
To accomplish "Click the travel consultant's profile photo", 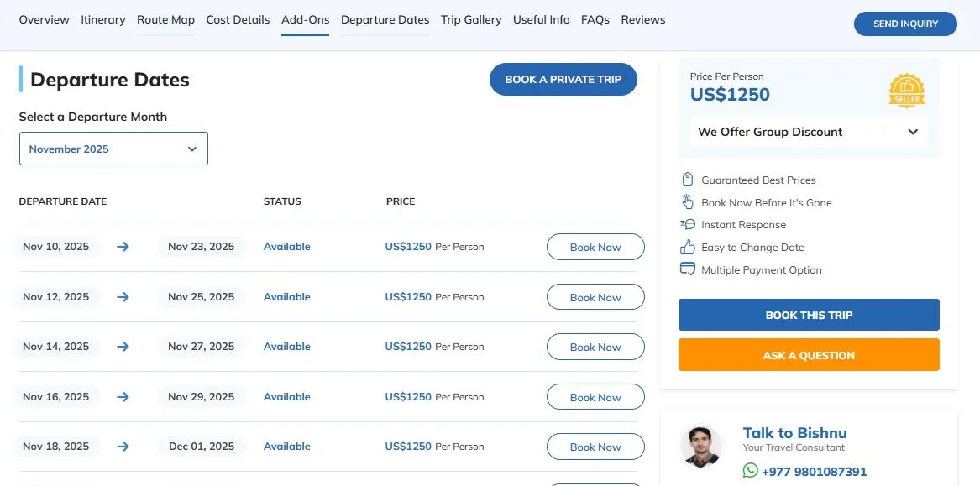I will [701, 446].
